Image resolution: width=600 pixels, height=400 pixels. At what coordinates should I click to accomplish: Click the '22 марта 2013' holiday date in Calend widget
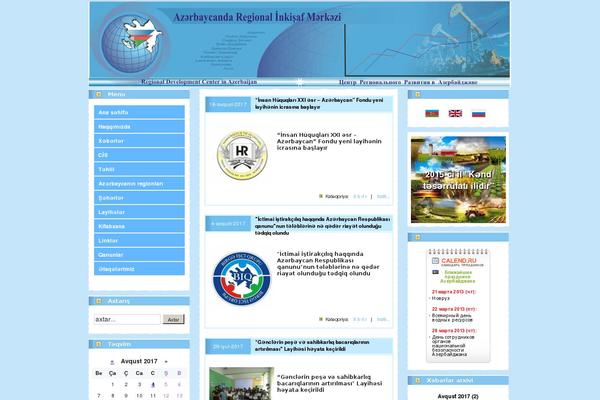(x=454, y=309)
